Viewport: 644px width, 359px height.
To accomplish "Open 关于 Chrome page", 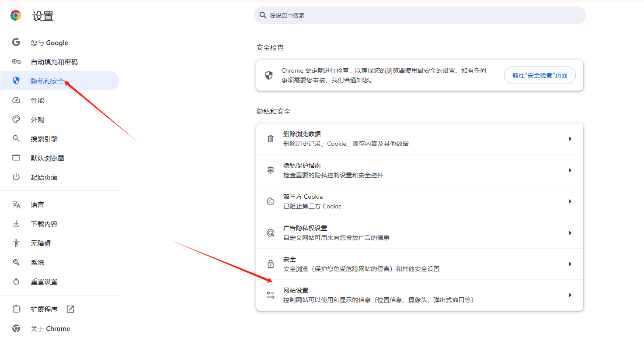I will [59, 328].
